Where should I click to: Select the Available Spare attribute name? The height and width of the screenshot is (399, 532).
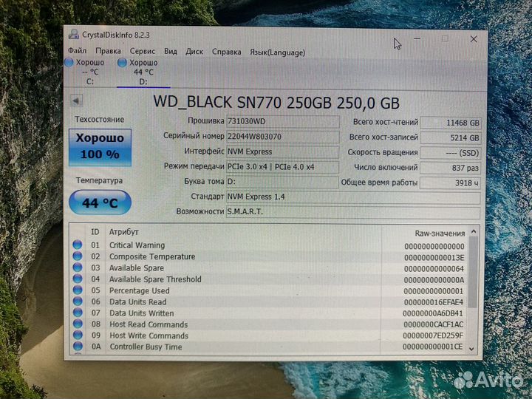[137, 268]
